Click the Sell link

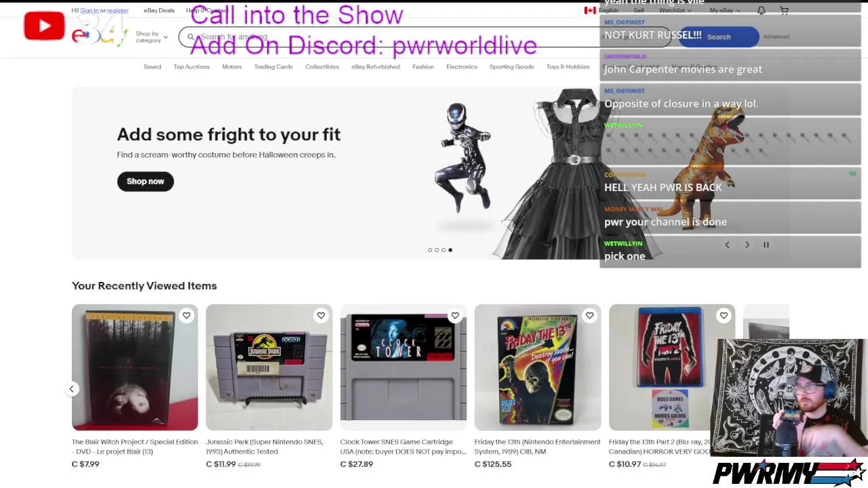point(639,10)
